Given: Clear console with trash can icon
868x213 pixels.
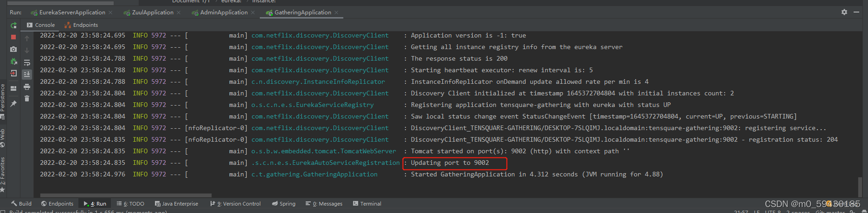Looking at the screenshot, I should click(x=27, y=99).
